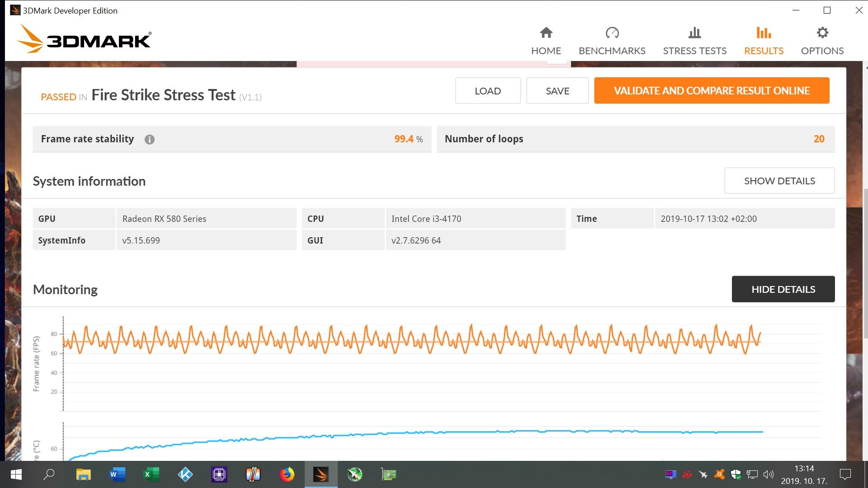
Task: Click the gray bird-shaped tray icon
Action: [703, 474]
